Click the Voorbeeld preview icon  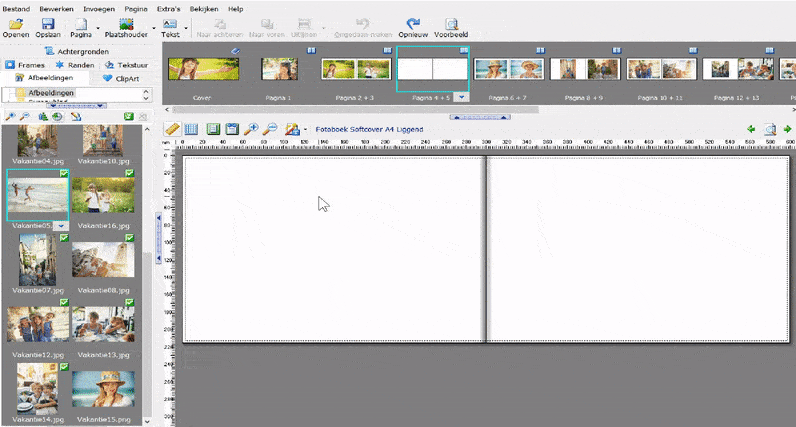(451, 23)
